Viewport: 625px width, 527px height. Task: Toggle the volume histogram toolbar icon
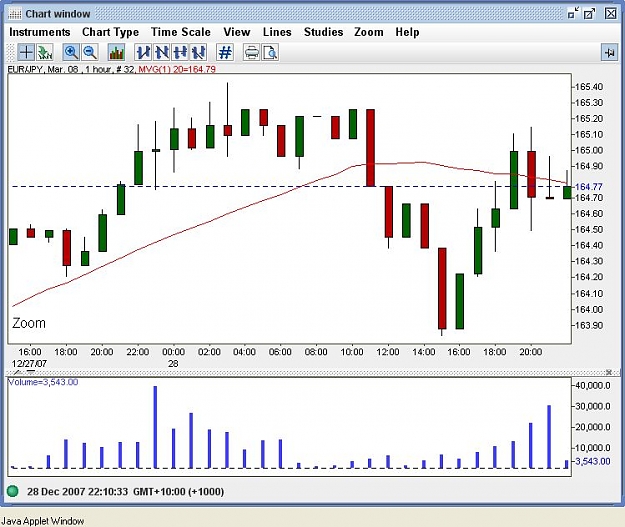[116, 52]
